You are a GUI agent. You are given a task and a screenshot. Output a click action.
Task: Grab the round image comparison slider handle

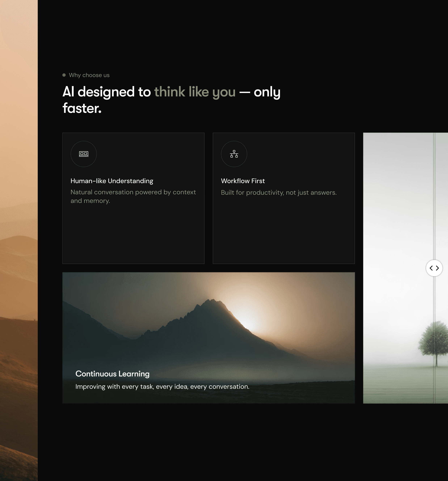click(434, 268)
